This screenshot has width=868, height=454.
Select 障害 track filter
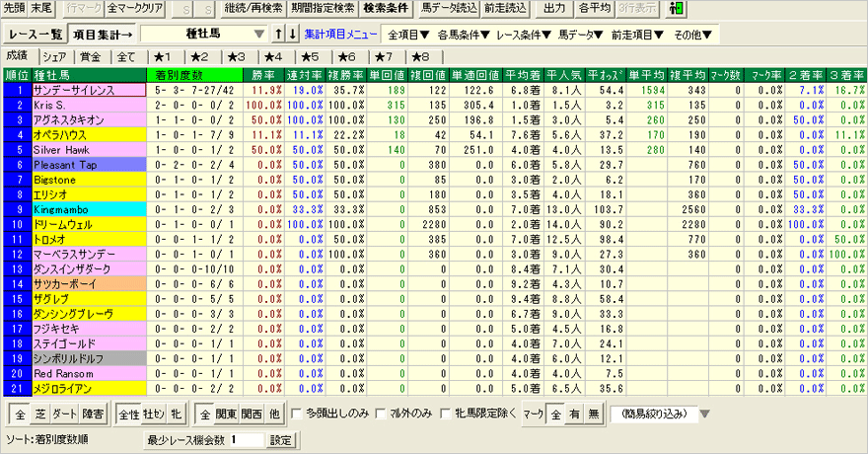pyautogui.click(x=93, y=415)
